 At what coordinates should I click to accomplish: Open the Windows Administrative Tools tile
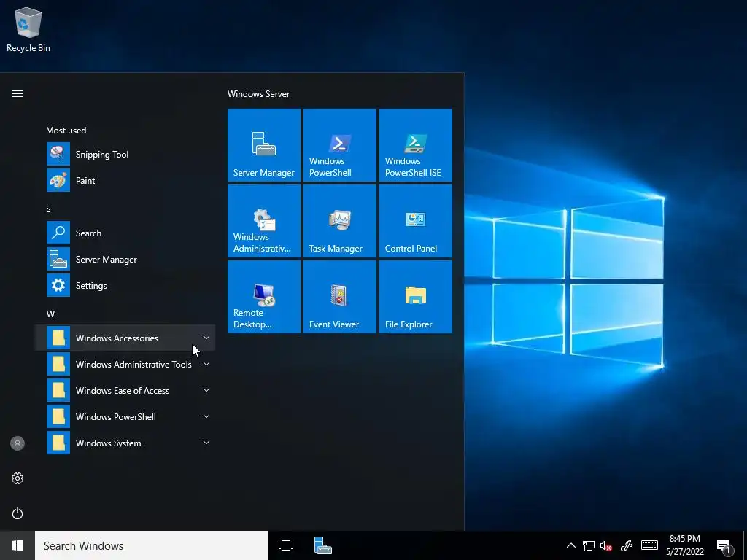click(x=264, y=221)
